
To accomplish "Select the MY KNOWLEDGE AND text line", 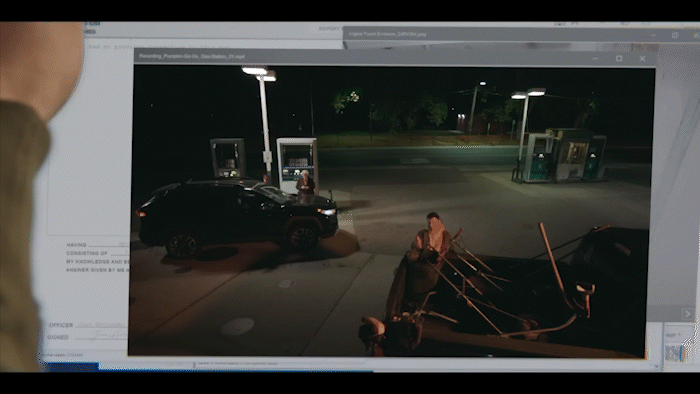I will [x=97, y=262].
